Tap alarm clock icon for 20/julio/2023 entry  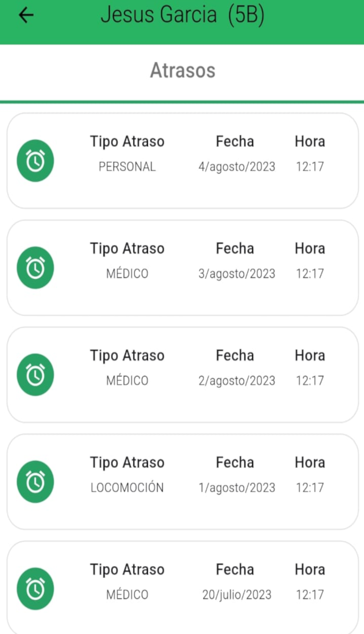pos(35,589)
